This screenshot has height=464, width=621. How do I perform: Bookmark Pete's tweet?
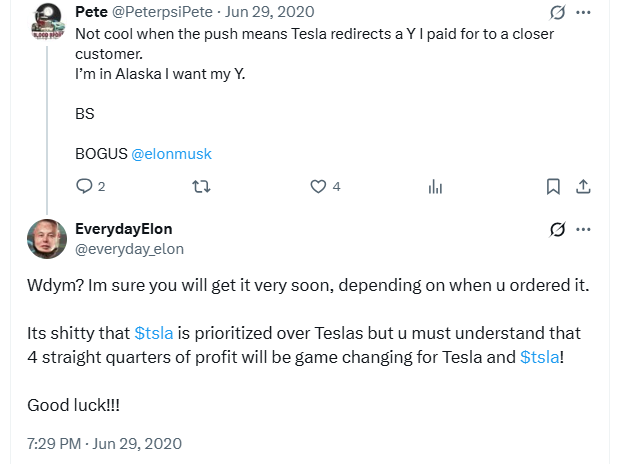coord(553,186)
